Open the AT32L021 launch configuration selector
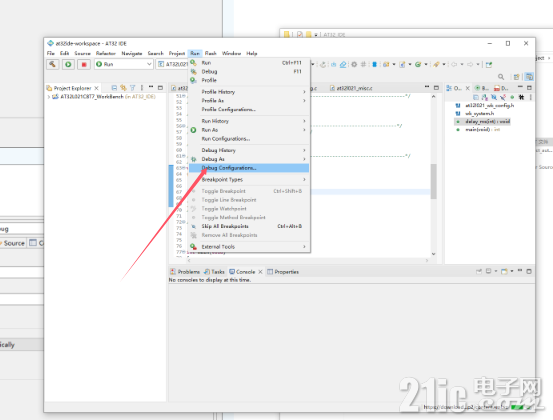The image size is (553, 420). tap(172, 64)
